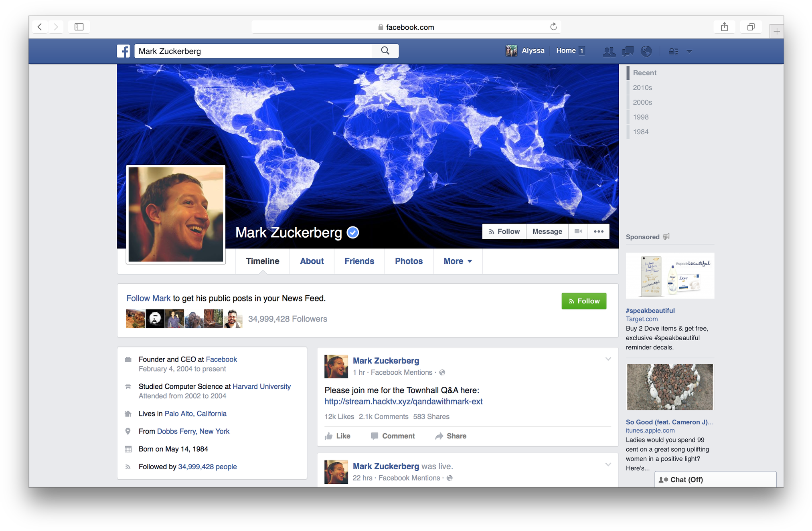The image size is (812, 531).
Task: Expand the 'was live' post options chevron
Action: (x=608, y=464)
